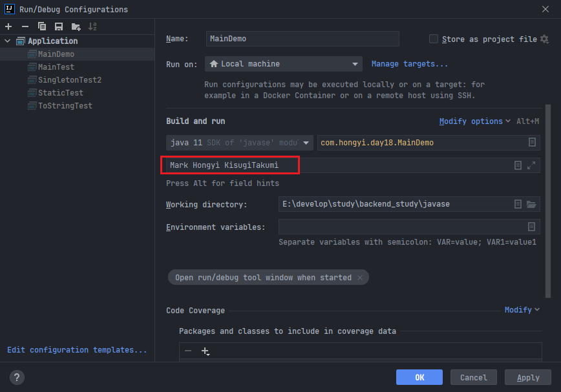This screenshot has height=392, width=561.
Task: Collapse the Application tree node
Action: (x=8, y=41)
